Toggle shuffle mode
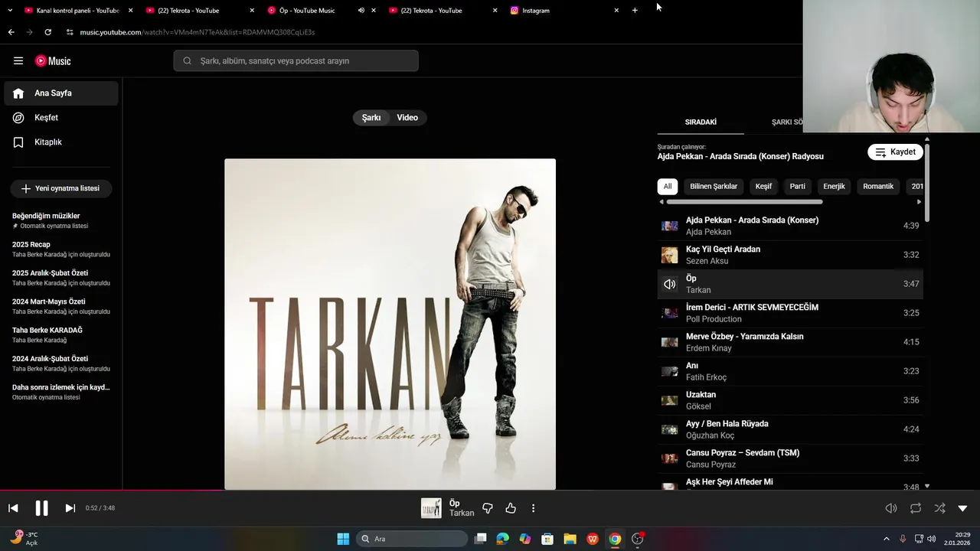This screenshot has width=980, height=551. tap(939, 508)
